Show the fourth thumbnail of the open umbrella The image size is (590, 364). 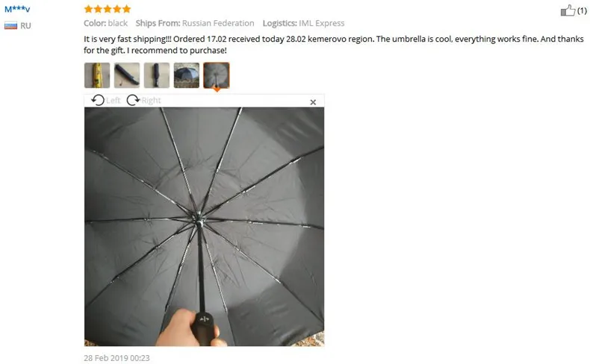187,75
